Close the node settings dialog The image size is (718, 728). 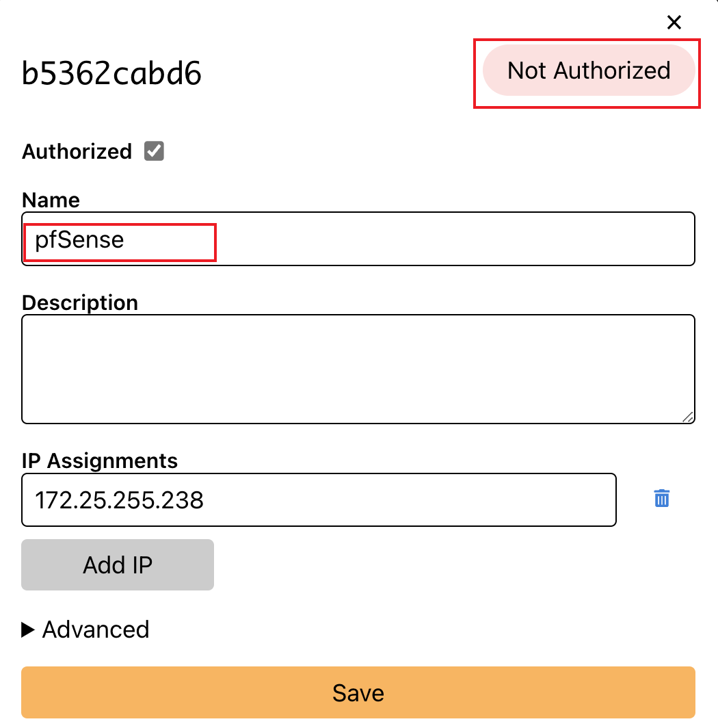point(674,23)
